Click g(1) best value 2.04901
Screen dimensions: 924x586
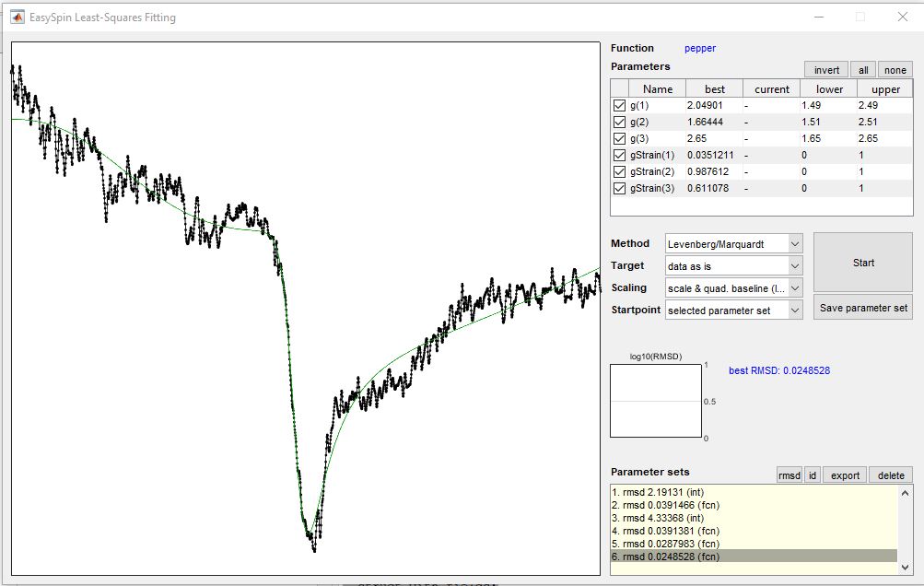pyautogui.click(x=715, y=106)
